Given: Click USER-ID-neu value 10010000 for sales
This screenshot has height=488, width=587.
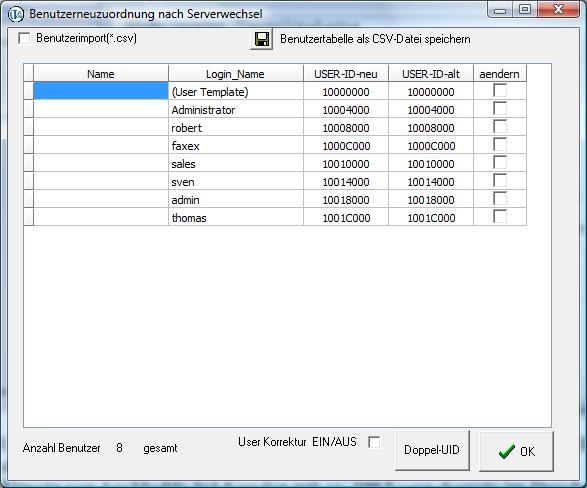Looking at the screenshot, I should tap(346, 164).
